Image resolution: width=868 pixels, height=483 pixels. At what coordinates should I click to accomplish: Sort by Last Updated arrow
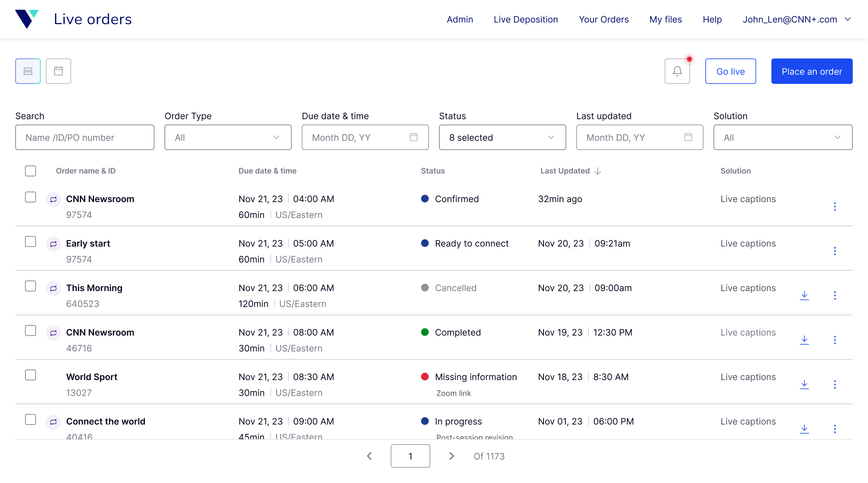pos(598,171)
